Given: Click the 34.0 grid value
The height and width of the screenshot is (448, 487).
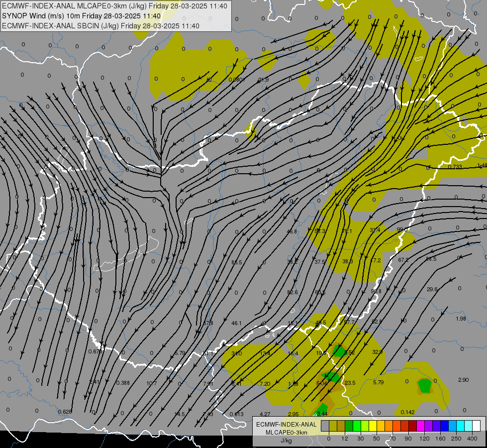Looking at the screenshot, I should click(237, 353).
